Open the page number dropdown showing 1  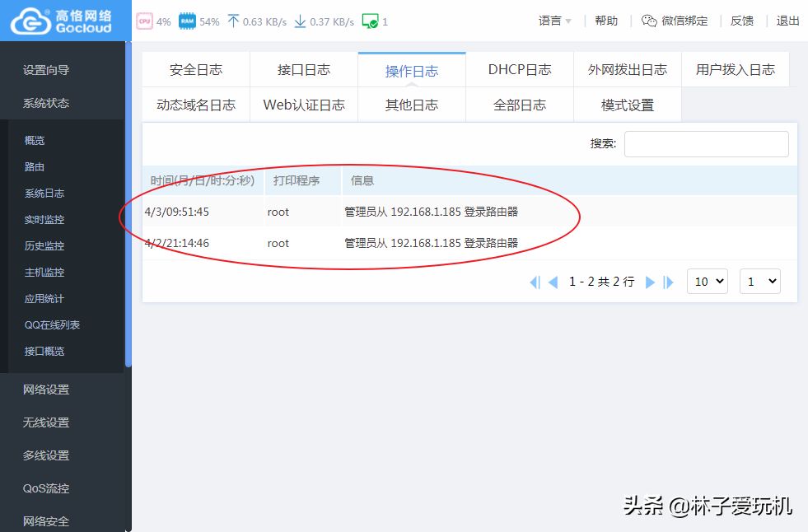click(760, 281)
